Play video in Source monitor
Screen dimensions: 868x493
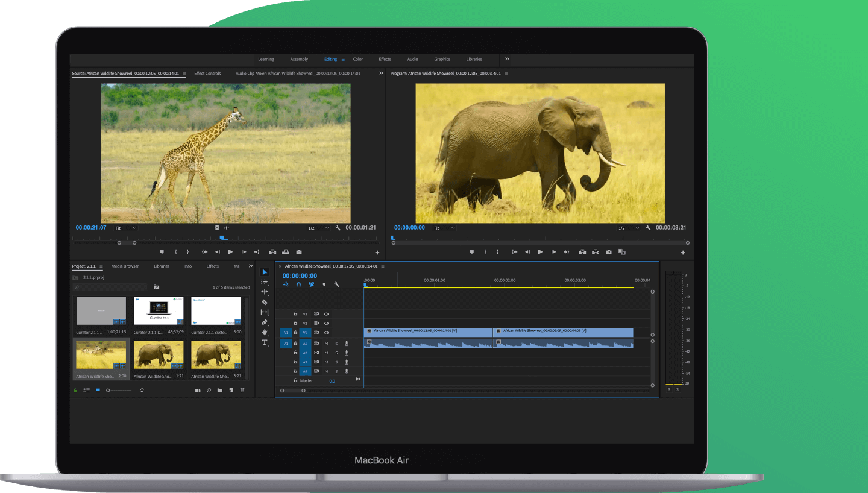(x=230, y=252)
